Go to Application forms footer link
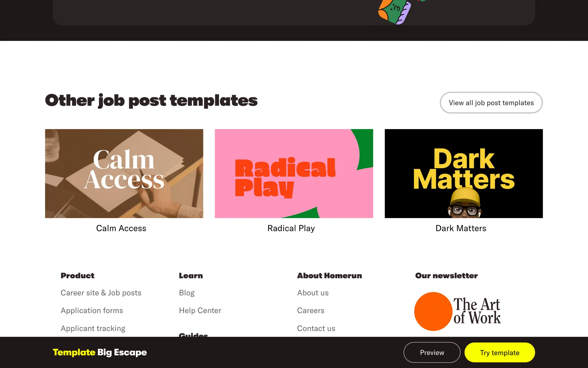 [x=92, y=311]
